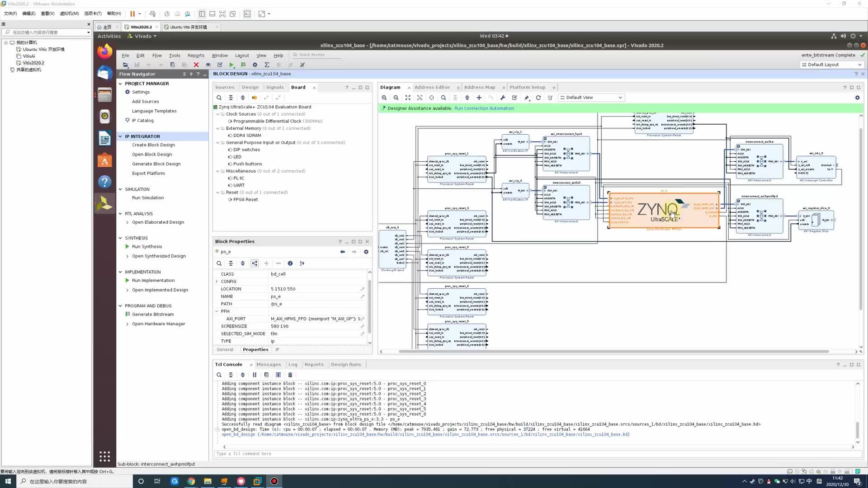This screenshot has height=488, width=868.
Task: Add IP with the plus icon in Diagram toolbar
Action: point(479,98)
